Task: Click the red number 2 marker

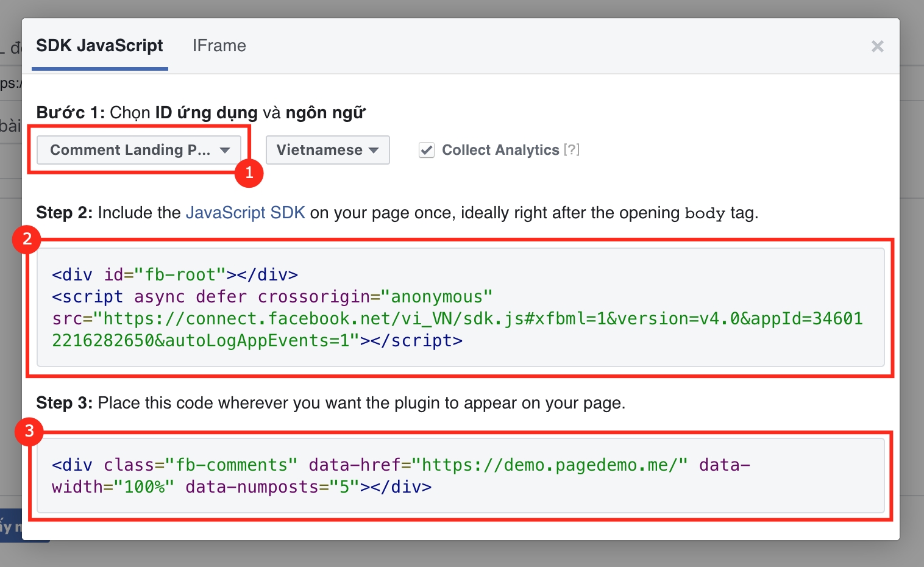Action: click(27, 239)
